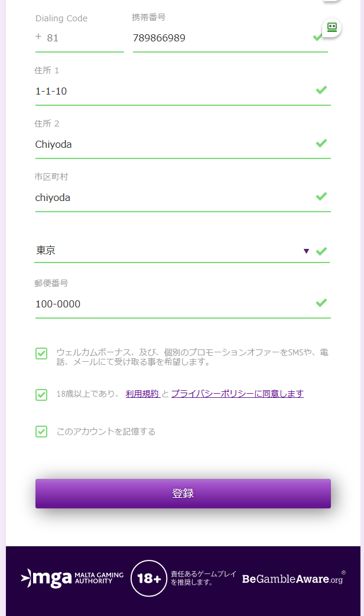
Task: Focus the 携帯番号 mobile number field
Action: pos(230,38)
